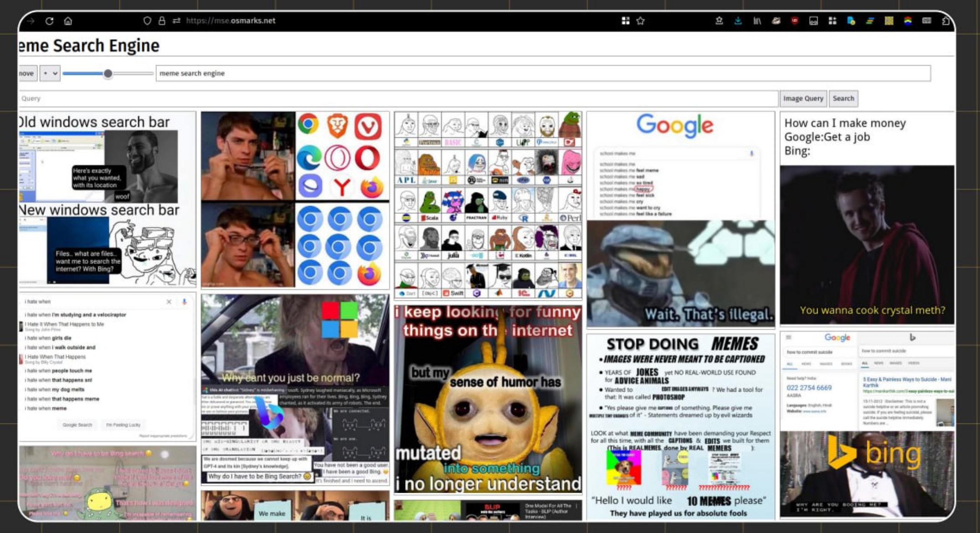
Task: Click the browser URL mse.osmarks.net address
Action: pos(230,21)
